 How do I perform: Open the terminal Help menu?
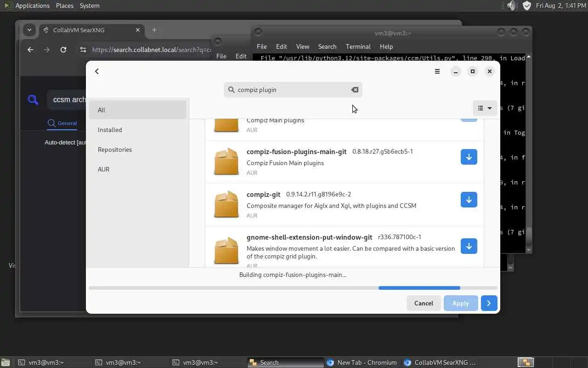[x=386, y=46]
